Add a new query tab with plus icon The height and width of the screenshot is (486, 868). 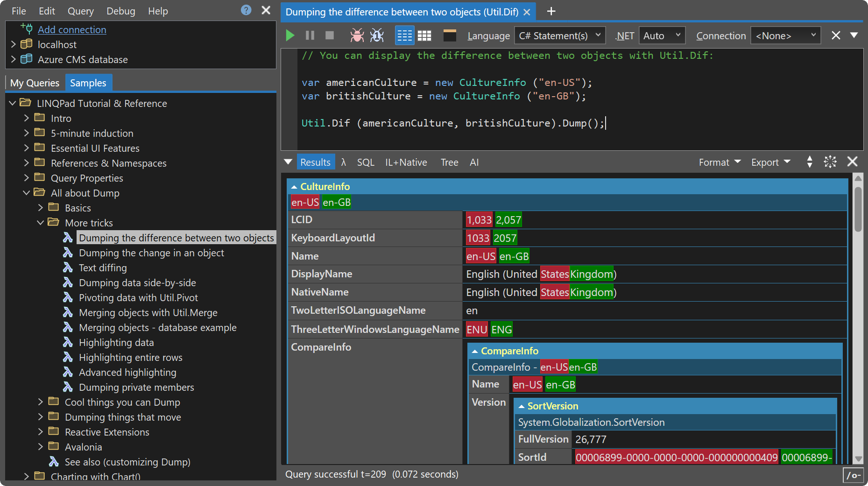pos(551,11)
